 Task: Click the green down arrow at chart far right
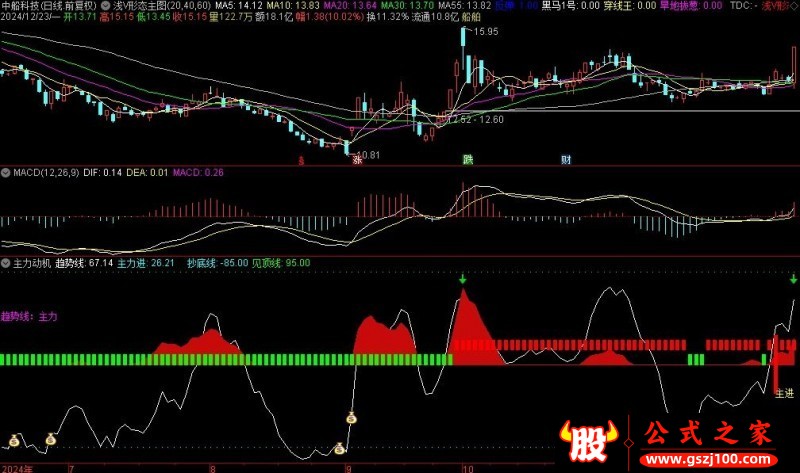point(793,279)
